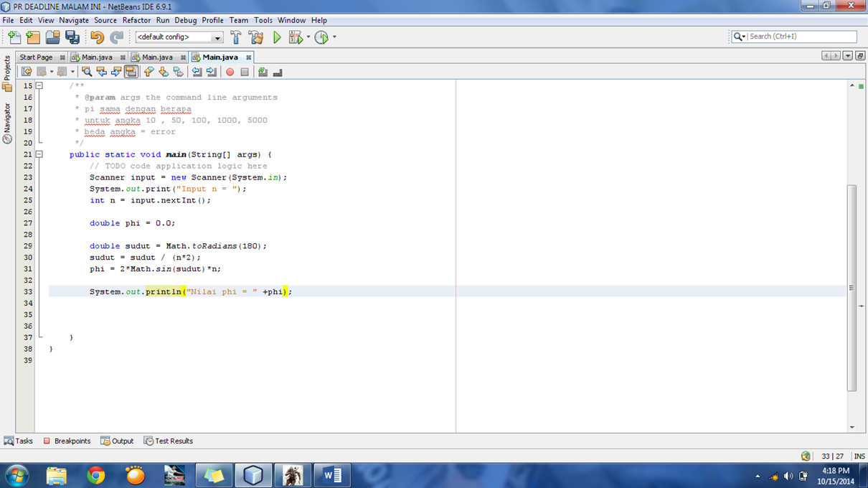Image resolution: width=868 pixels, height=488 pixels.
Task: Click the Open Project folder icon
Action: [53, 37]
